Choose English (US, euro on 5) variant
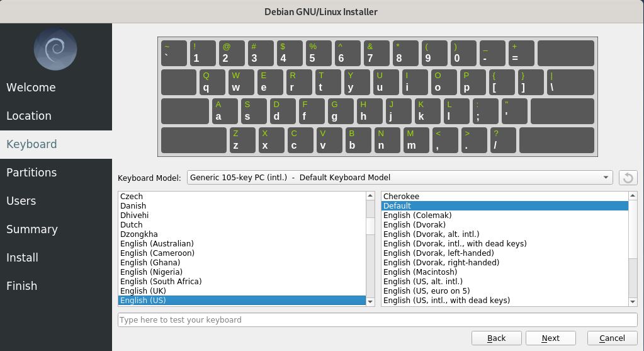644x351 pixels. click(x=505, y=291)
